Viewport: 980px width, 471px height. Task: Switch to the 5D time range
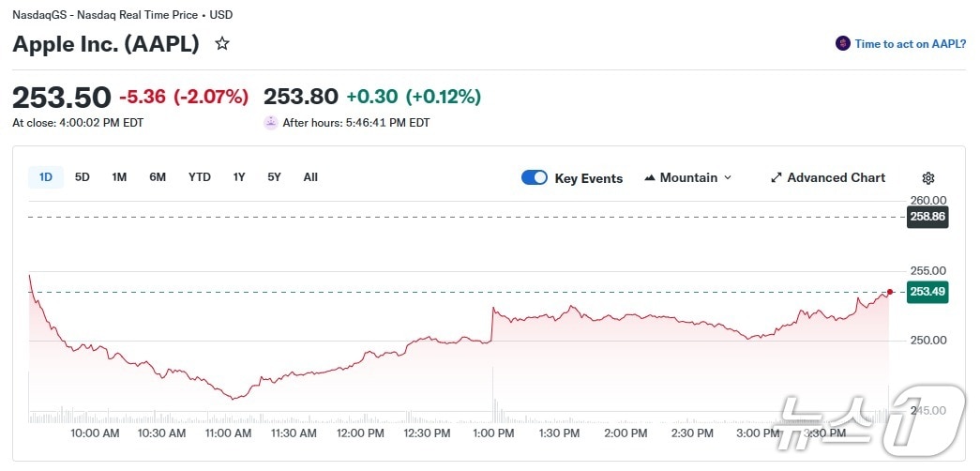(83, 177)
